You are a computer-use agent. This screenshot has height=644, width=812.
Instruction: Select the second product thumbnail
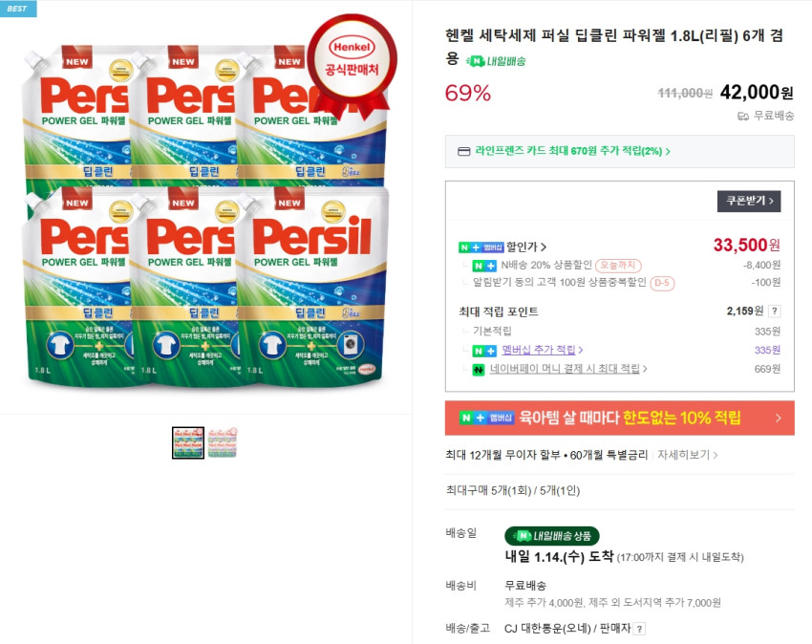click(223, 442)
